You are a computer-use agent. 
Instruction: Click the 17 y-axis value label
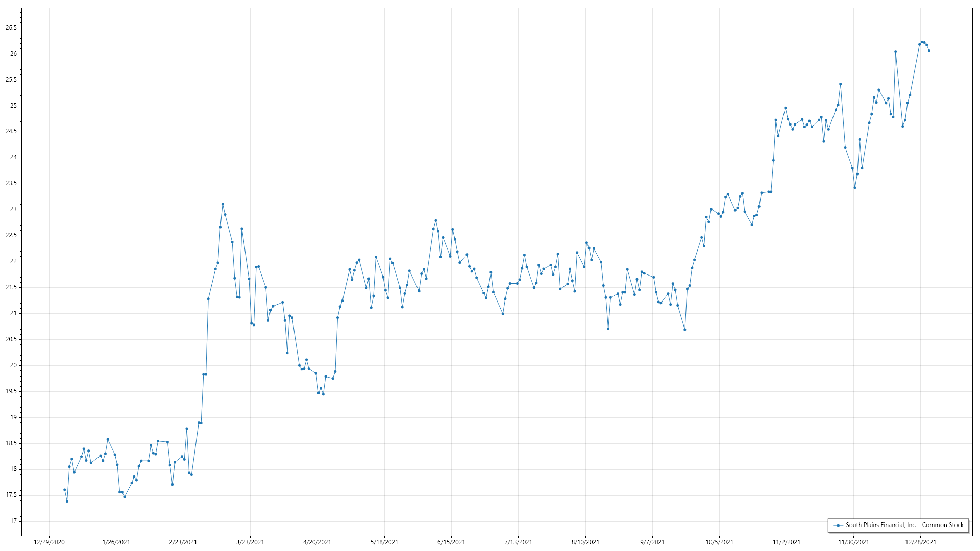pyautogui.click(x=14, y=521)
